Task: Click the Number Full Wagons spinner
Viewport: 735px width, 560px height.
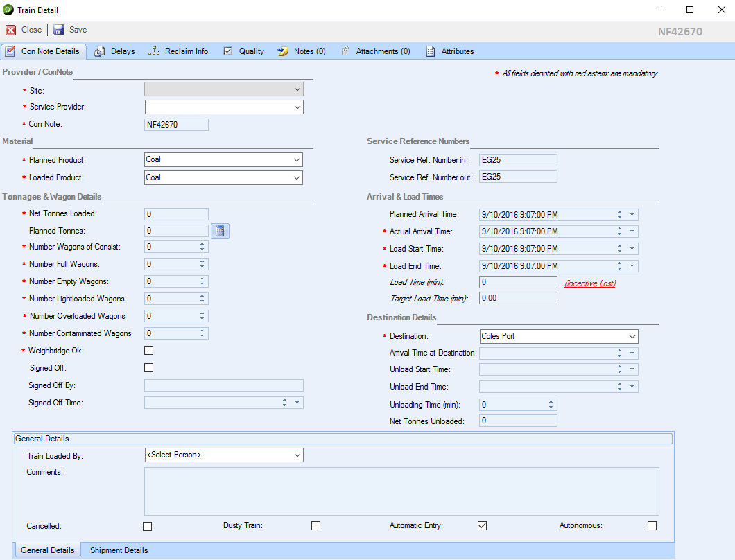Action: (202, 264)
